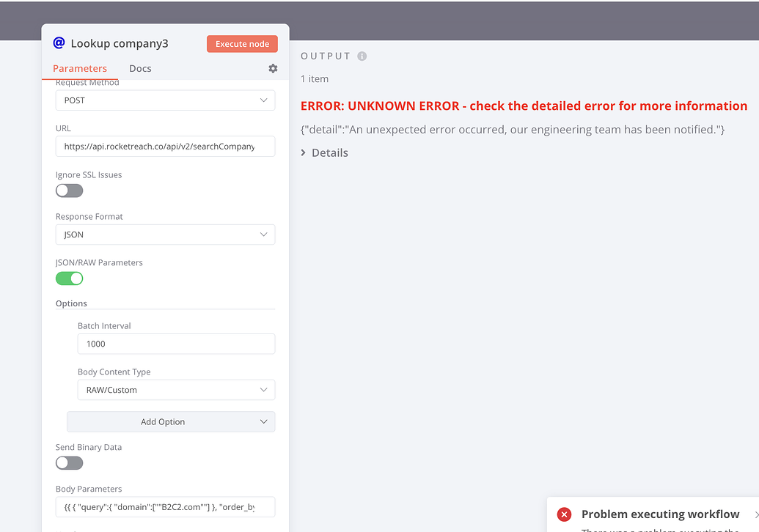The width and height of the screenshot is (759, 532).
Task: Change the Body Content Type selection
Action: (x=176, y=390)
